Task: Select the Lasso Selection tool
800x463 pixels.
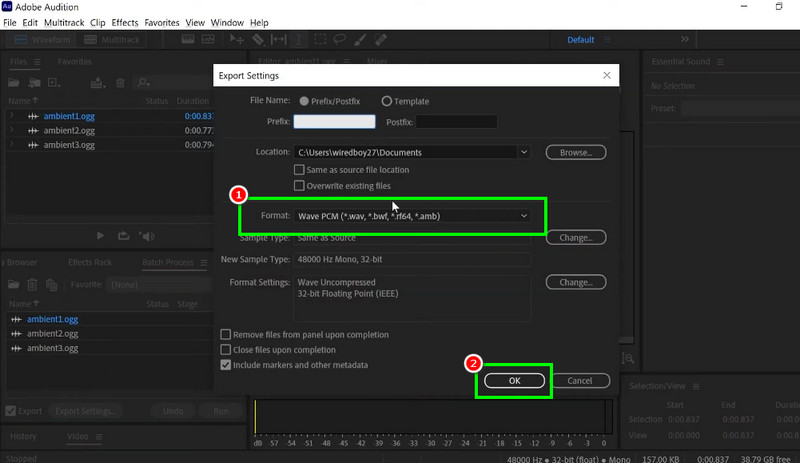Action: point(340,39)
